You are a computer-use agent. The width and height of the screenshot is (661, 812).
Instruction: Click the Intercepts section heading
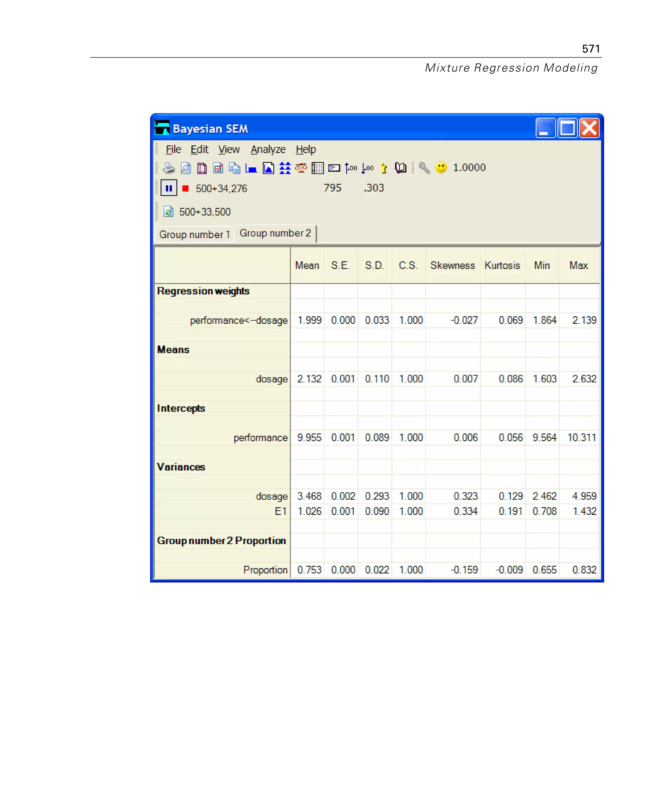pyautogui.click(x=181, y=409)
